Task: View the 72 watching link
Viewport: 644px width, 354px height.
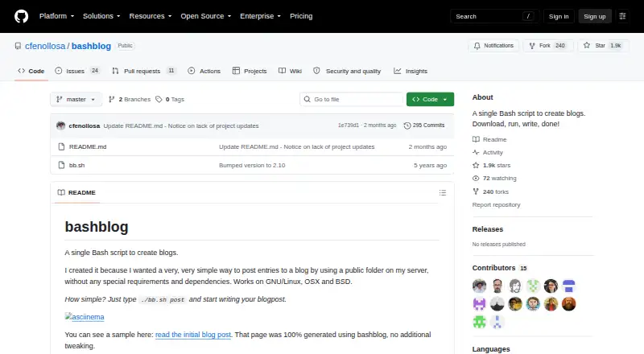Action: click(494, 179)
